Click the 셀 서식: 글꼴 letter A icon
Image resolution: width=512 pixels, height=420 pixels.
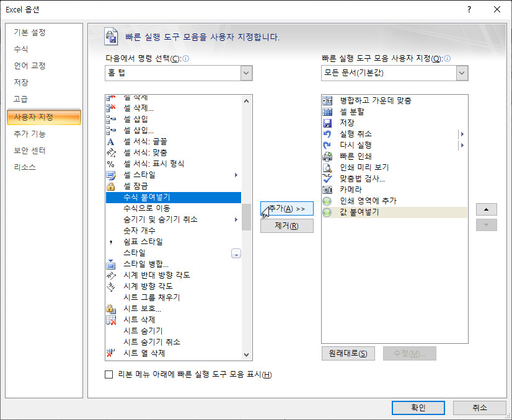coord(111,142)
